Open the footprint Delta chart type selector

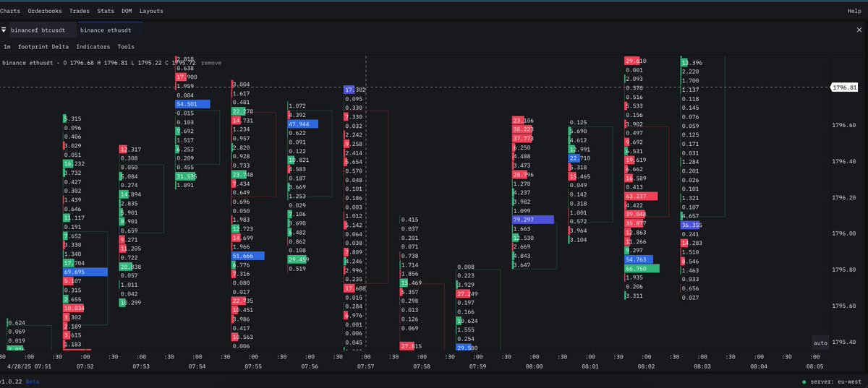(x=43, y=46)
